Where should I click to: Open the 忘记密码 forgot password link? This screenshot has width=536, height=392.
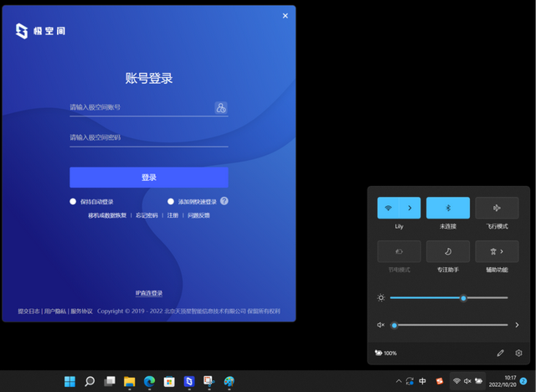click(x=147, y=215)
